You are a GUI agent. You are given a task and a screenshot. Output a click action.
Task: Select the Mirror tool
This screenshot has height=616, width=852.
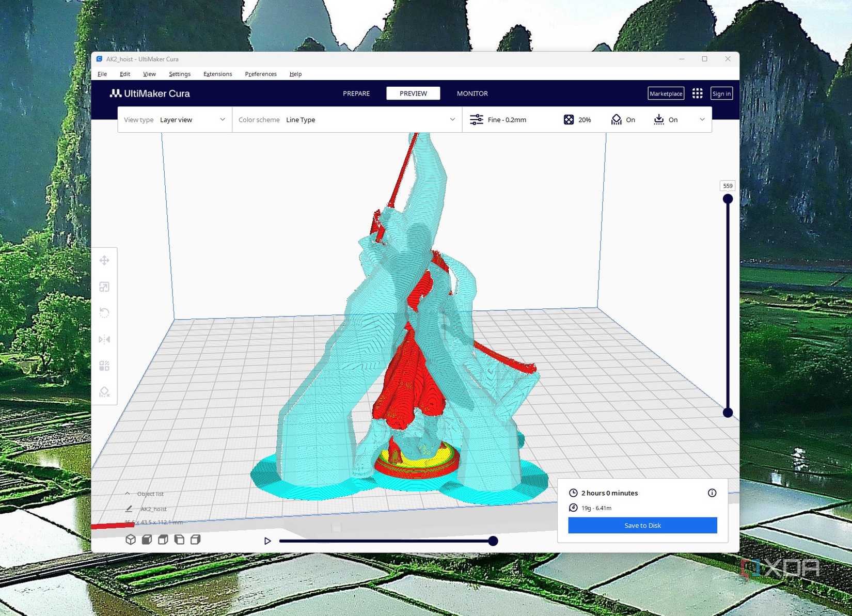coord(105,339)
